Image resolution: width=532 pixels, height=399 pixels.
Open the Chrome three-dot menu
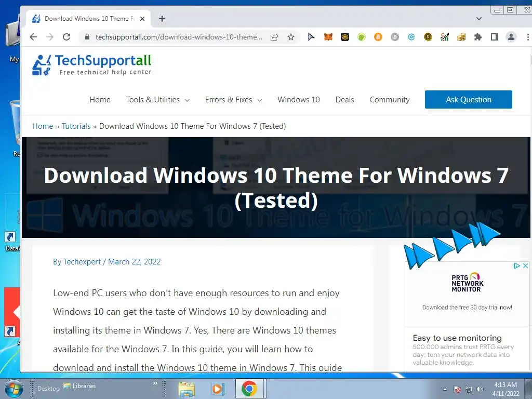(528, 37)
